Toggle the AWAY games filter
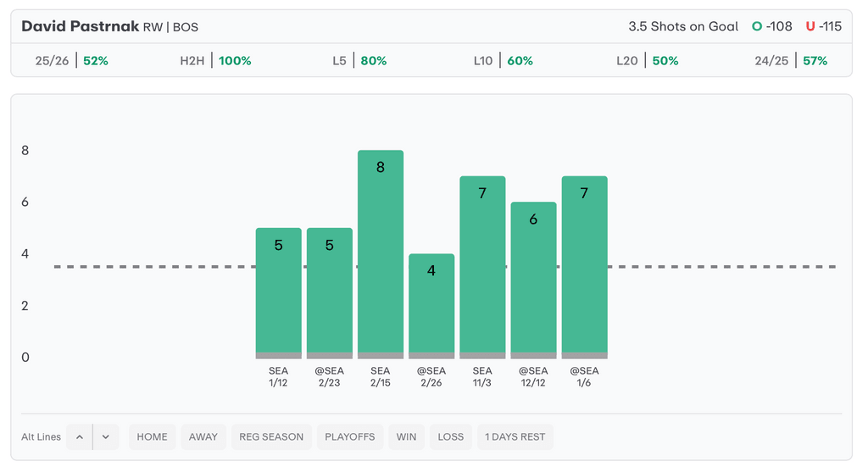 (203, 437)
